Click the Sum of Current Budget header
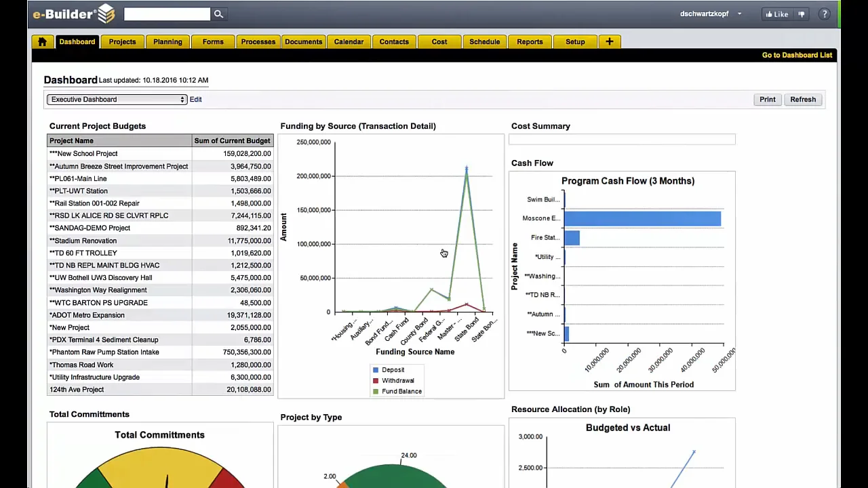868x488 pixels. (233, 141)
